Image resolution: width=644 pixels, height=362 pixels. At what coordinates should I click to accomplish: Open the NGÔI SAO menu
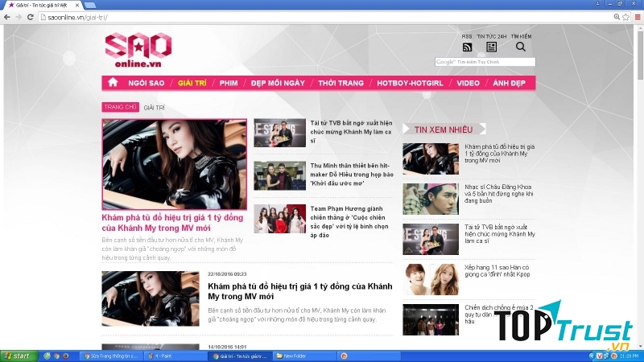click(147, 83)
